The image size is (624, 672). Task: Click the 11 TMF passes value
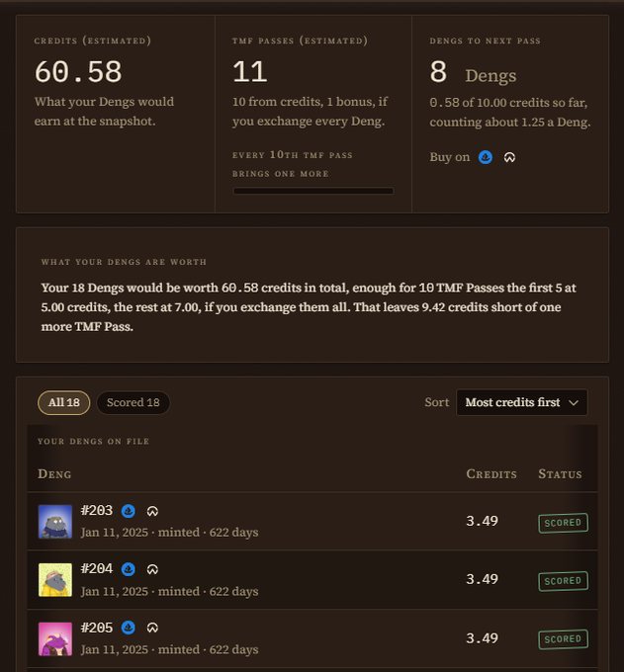pyautogui.click(x=250, y=72)
